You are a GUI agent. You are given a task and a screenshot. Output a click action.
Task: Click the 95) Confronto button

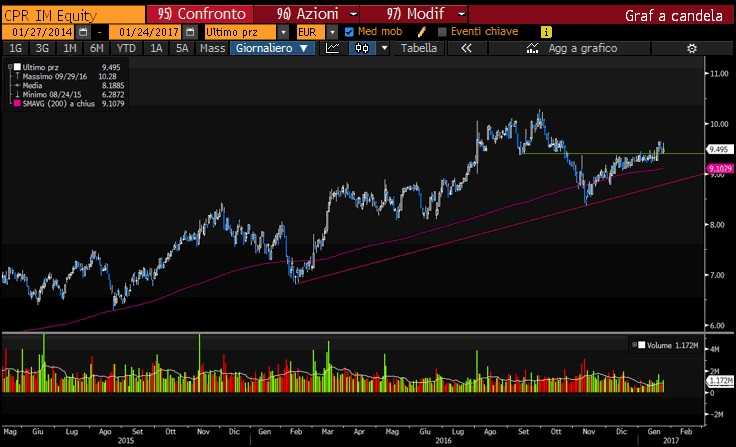click(x=200, y=15)
